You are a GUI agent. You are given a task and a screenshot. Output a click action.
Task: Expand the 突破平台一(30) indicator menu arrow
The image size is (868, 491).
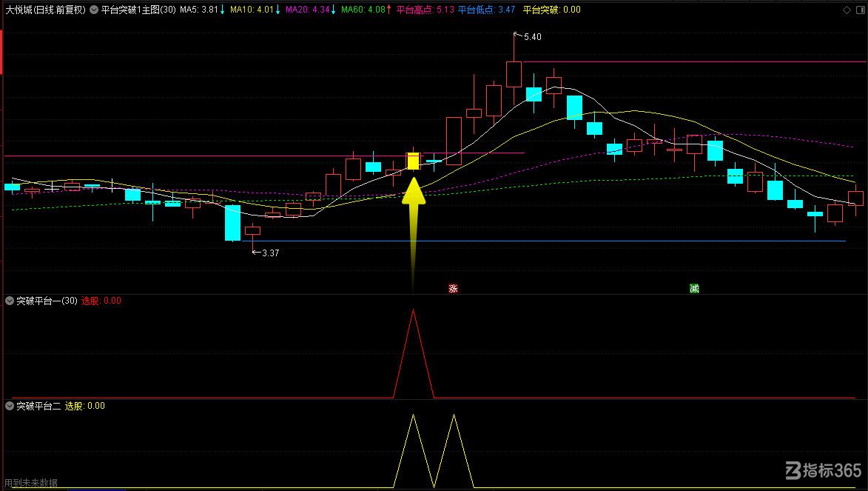click(x=10, y=301)
